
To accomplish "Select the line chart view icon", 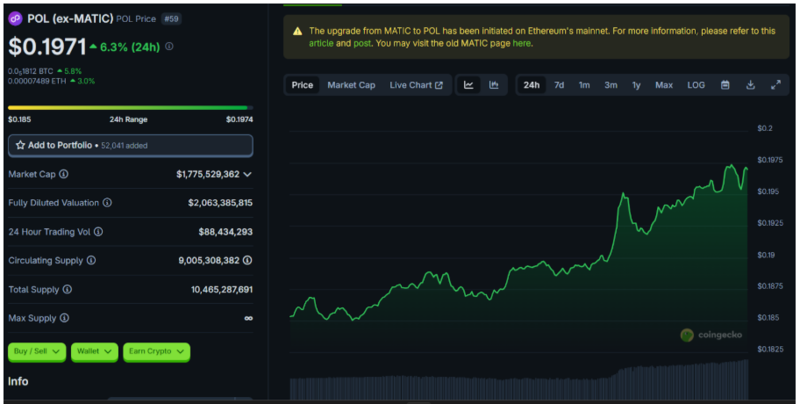I will tap(469, 85).
